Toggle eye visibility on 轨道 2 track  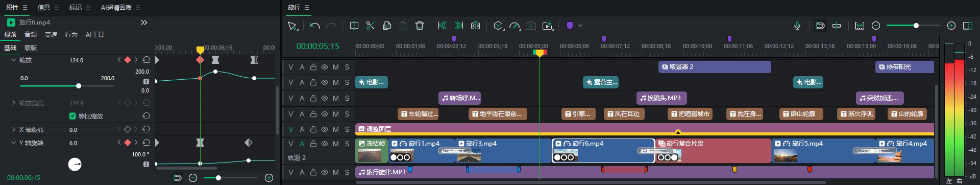(x=325, y=144)
